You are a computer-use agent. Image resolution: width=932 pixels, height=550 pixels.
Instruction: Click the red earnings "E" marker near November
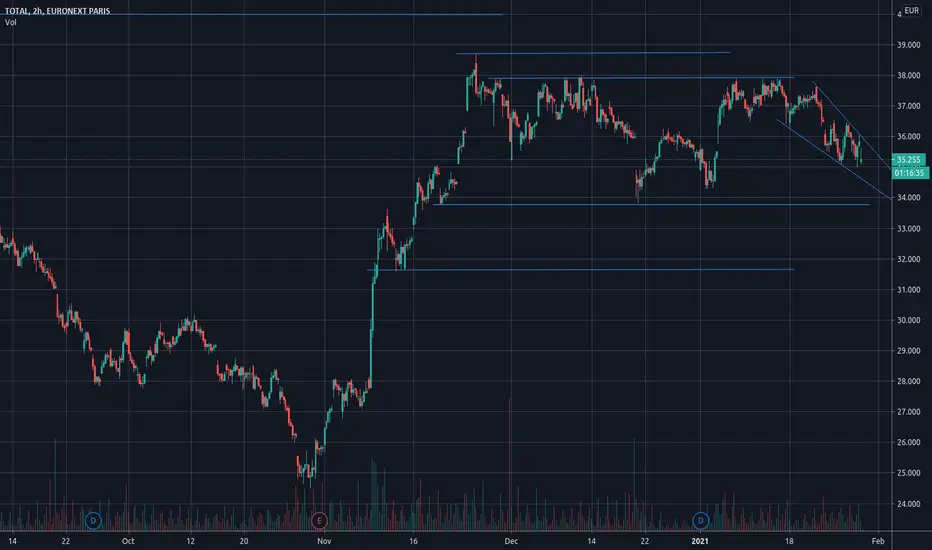[319, 521]
